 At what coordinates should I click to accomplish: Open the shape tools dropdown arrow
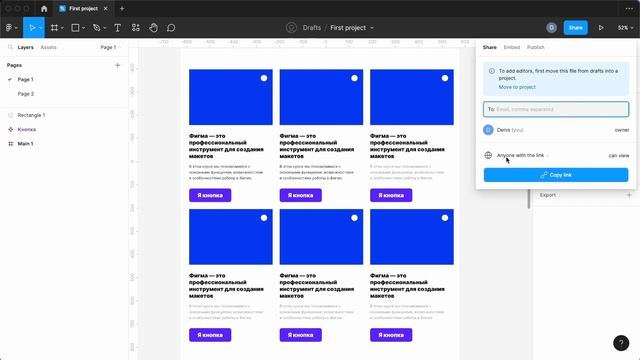click(x=83, y=28)
